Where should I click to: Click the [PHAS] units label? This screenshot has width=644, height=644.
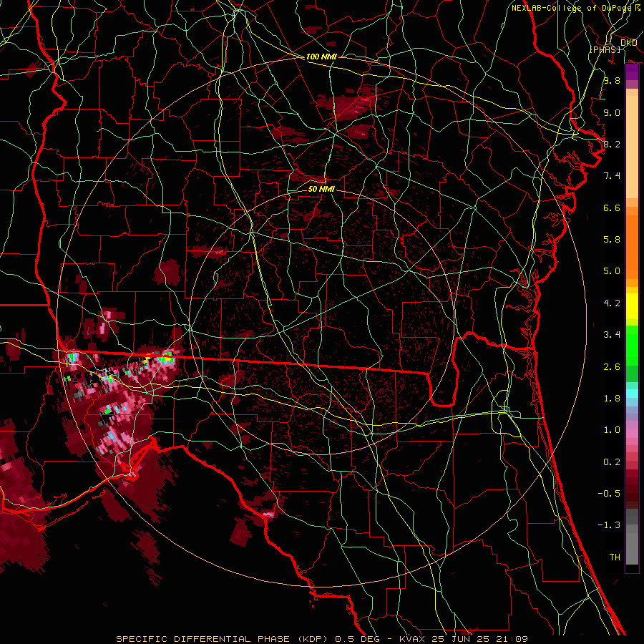point(605,49)
